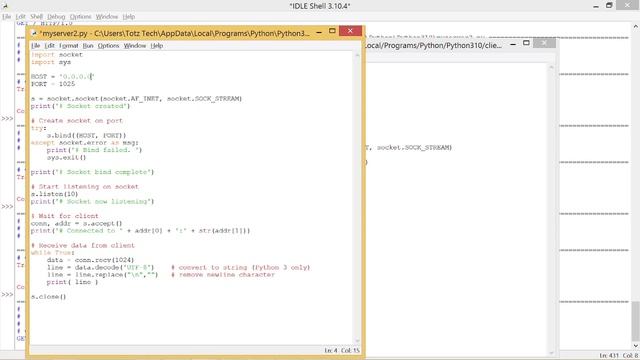This screenshot has width=640, height=360.
Task: Click scroll up arrow in client window
Action: click(551, 67)
